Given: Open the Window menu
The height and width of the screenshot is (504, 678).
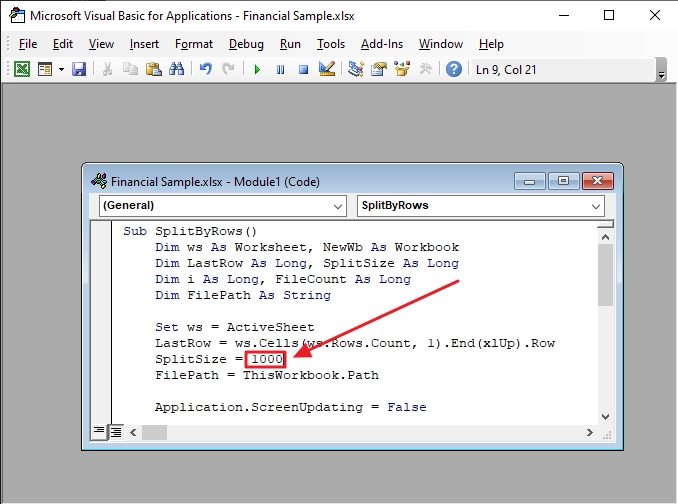Looking at the screenshot, I should coord(441,44).
